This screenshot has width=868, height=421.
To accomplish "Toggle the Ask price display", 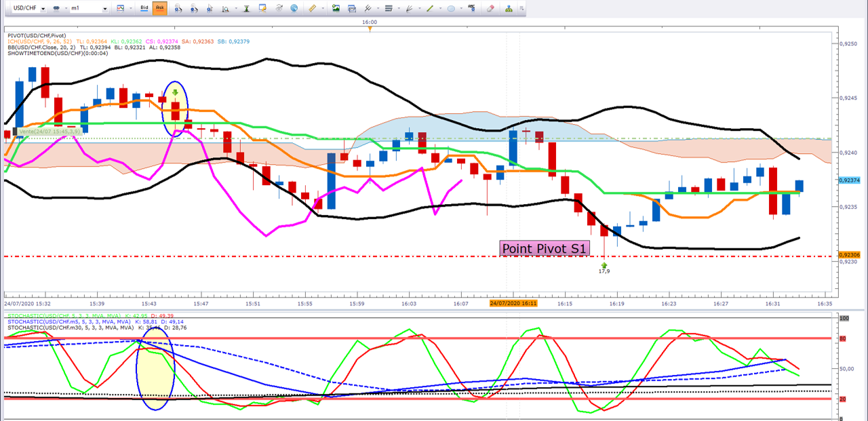I will click(160, 8).
